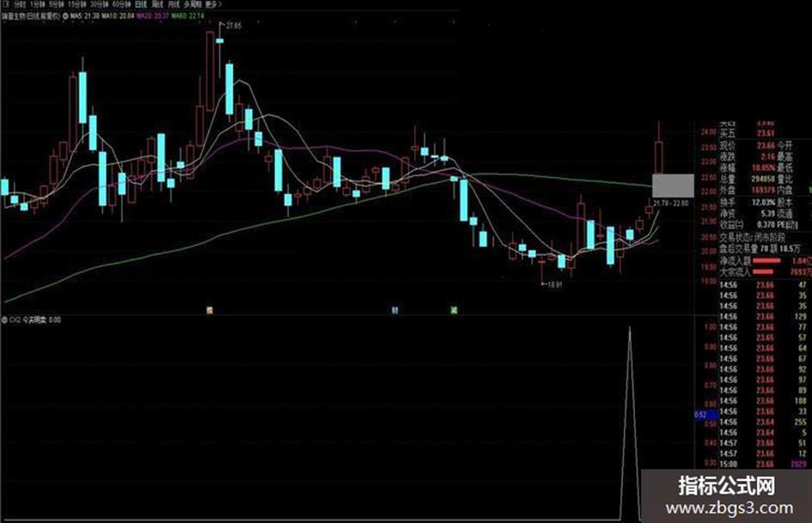Click the 换手 12.03% turnover row
Viewport: 812px width, 523px height.
click(748, 202)
